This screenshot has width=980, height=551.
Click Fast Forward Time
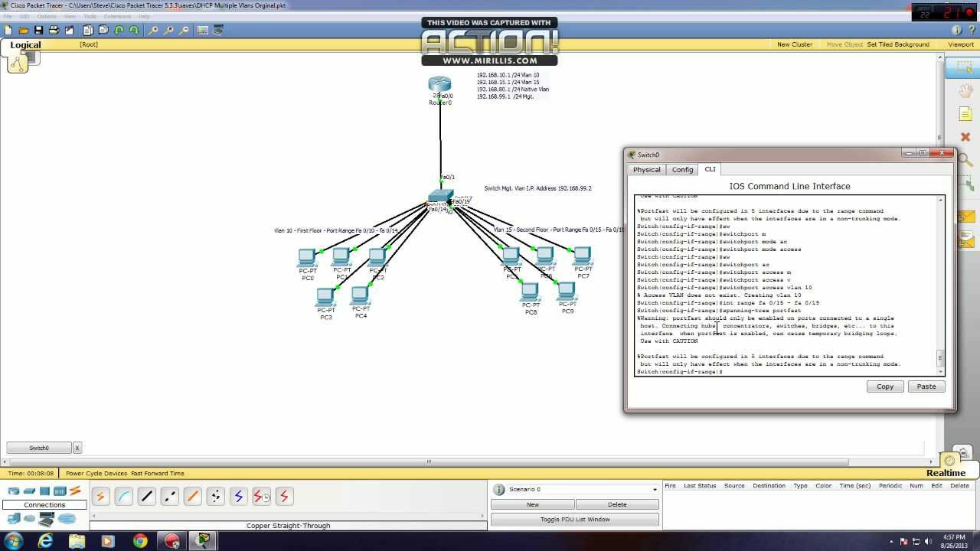point(158,474)
